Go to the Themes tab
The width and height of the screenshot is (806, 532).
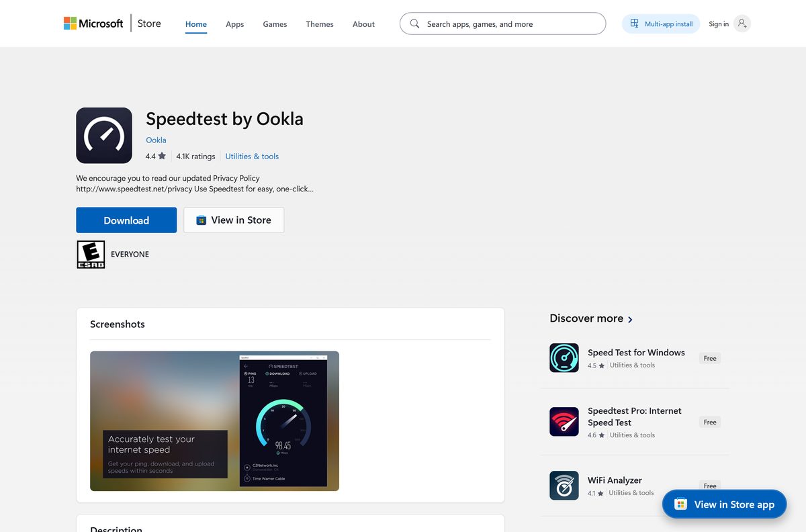tap(320, 24)
